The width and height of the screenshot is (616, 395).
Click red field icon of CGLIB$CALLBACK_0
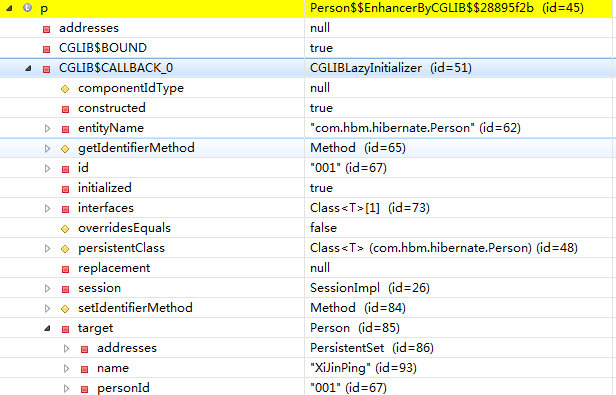46,69
